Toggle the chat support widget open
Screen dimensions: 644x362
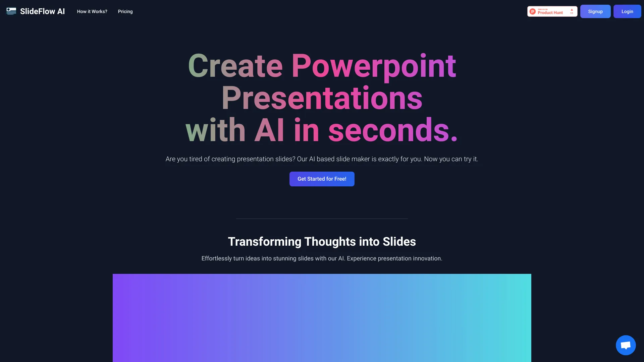(626, 345)
